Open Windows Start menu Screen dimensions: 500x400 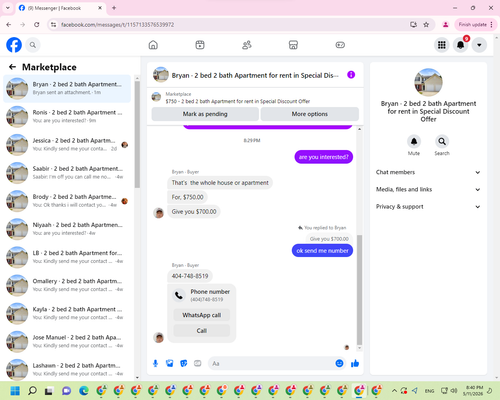[15, 390]
